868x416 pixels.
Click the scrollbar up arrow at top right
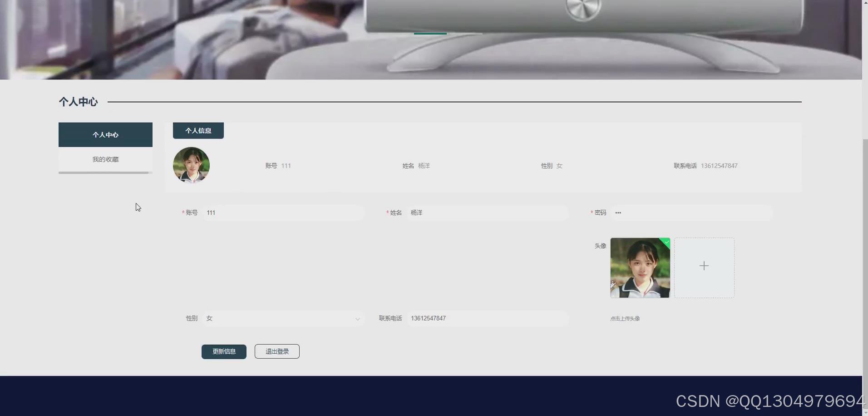click(864, 2)
